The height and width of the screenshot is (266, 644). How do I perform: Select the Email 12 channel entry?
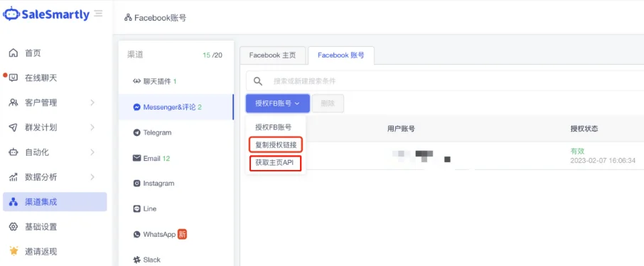click(x=176, y=159)
